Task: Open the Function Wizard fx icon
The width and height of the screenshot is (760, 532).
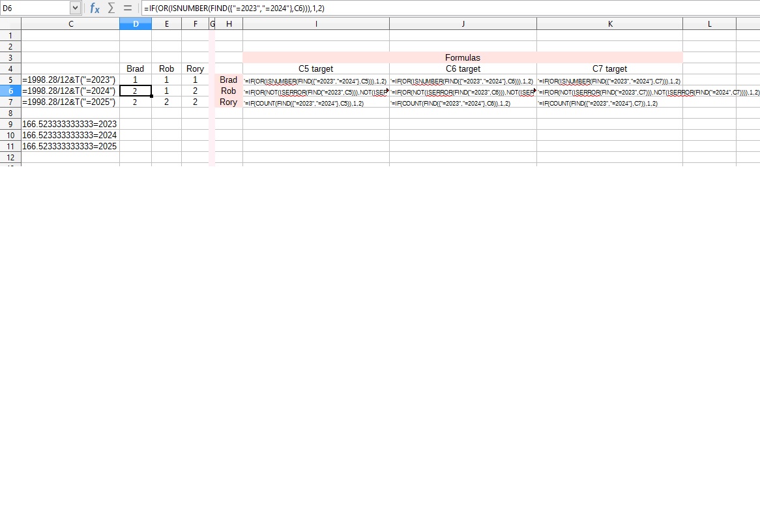Action: 95,8
